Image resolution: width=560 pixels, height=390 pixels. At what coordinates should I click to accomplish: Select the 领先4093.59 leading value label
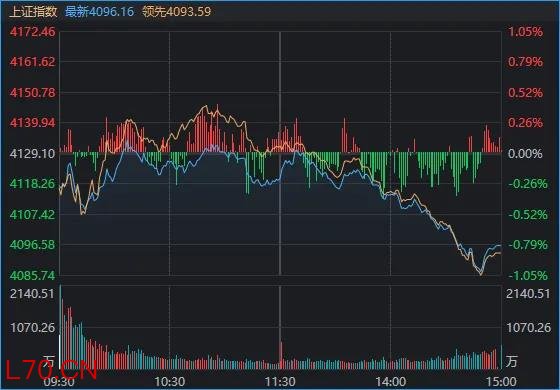coord(176,12)
